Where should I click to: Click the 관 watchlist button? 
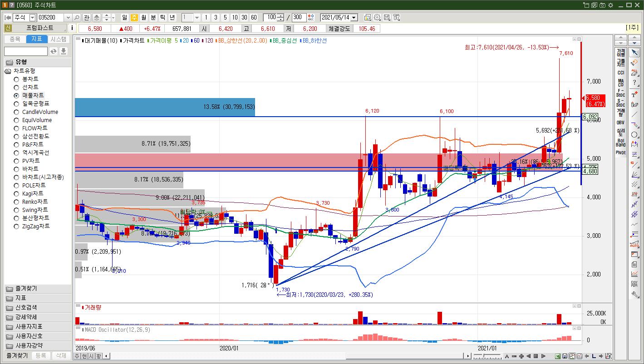click(x=87, y=18)
